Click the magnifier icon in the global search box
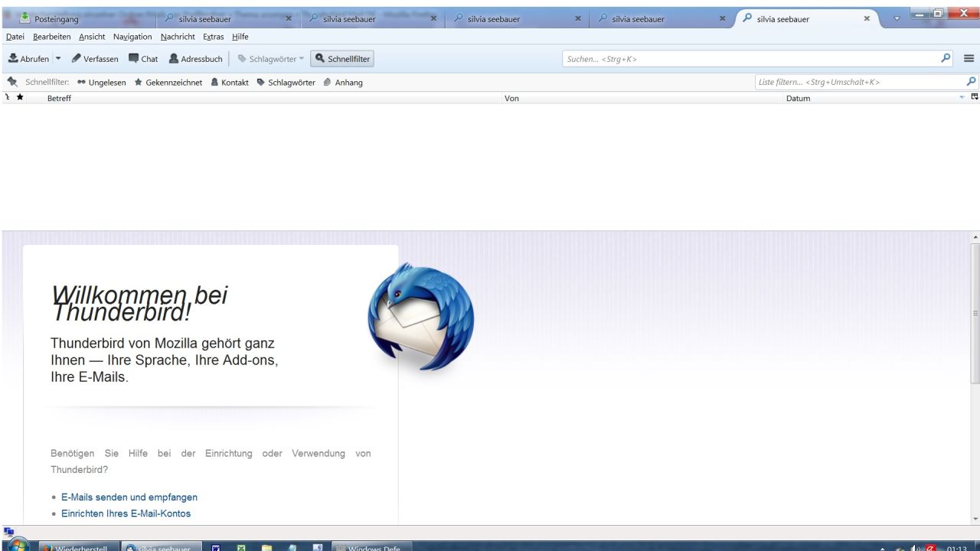This screenshot has height=551, width=980. click(x=946, y=58)
